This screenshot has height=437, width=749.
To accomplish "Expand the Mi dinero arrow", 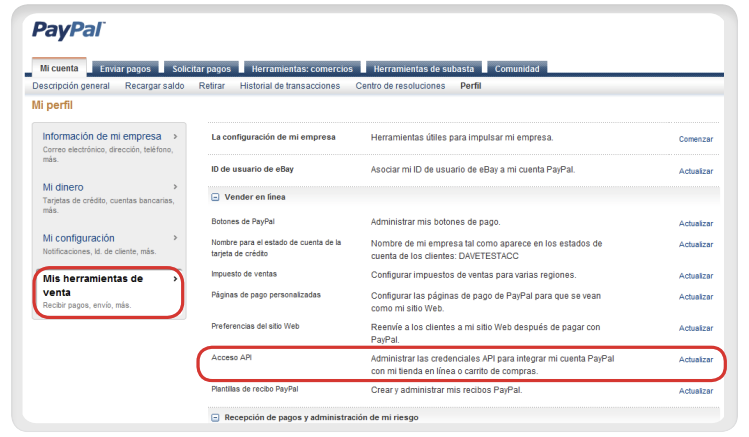I will (x=175, y=187).
